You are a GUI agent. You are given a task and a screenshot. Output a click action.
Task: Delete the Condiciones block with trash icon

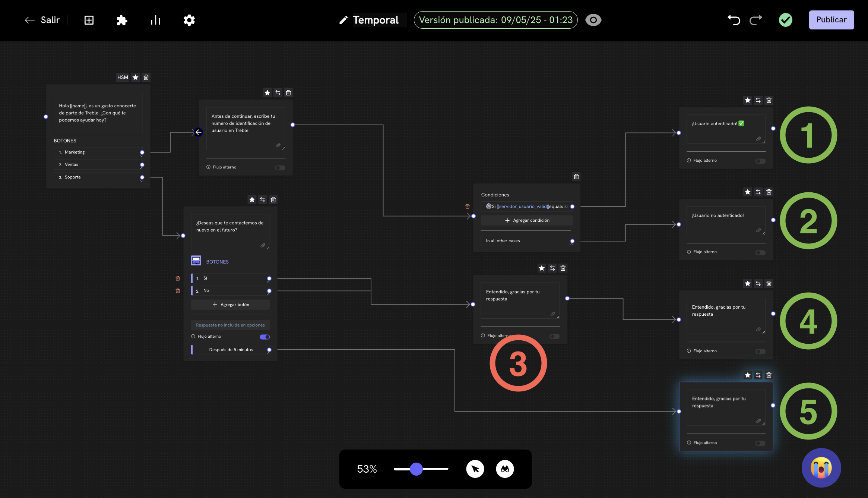576,177
